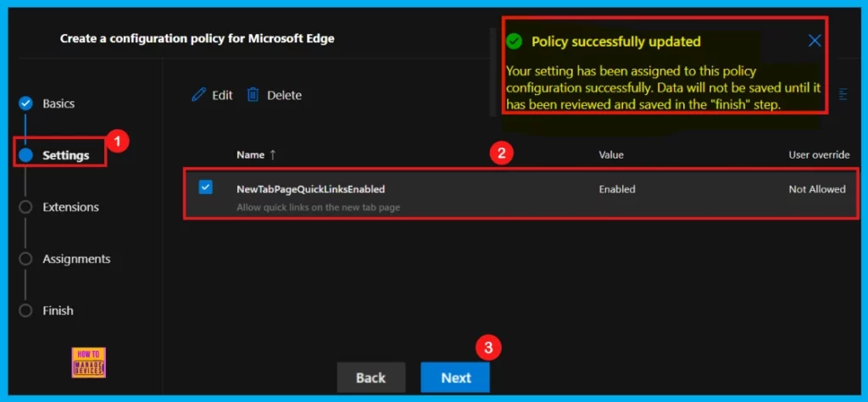Click the Extensions step circle marker

click(25, 207)
